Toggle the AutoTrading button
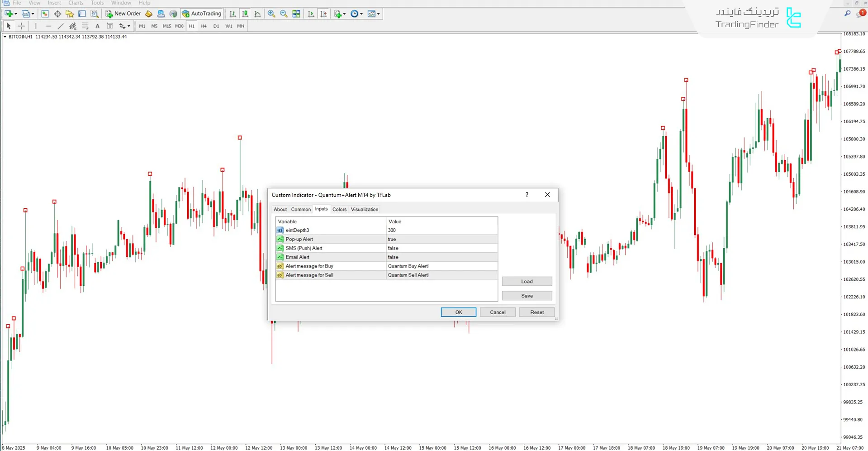 pyautogui.click(x=202, y=14)
